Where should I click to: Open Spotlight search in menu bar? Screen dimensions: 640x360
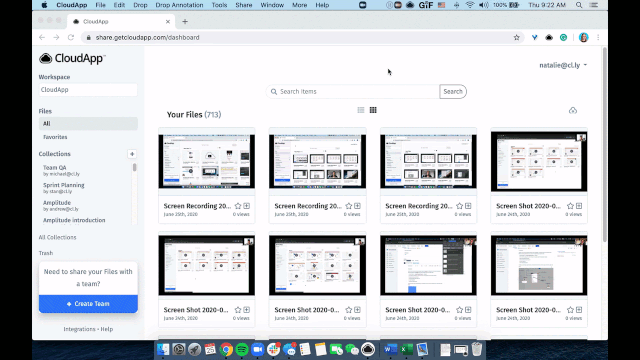click(x=579, y=5)
